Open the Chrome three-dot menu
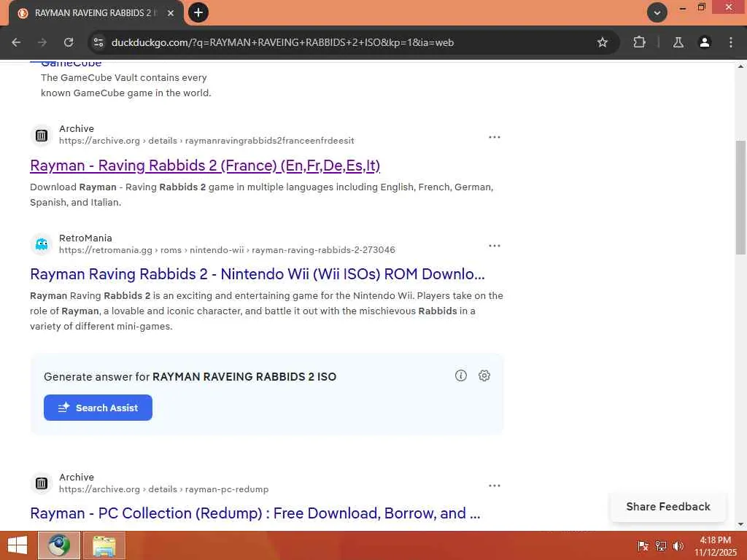 (x=731, y=42)
